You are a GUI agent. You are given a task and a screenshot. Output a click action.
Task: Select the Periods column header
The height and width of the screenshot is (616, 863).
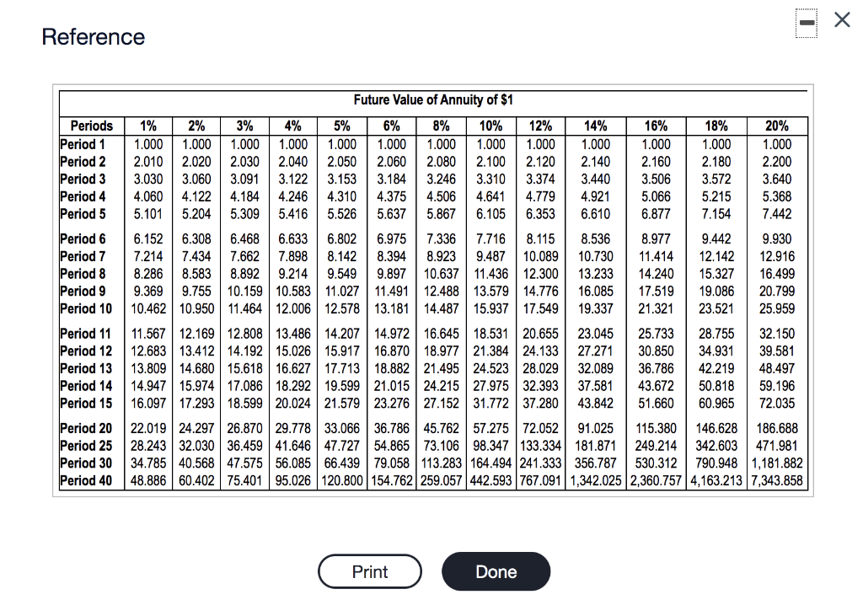[91, 126]
